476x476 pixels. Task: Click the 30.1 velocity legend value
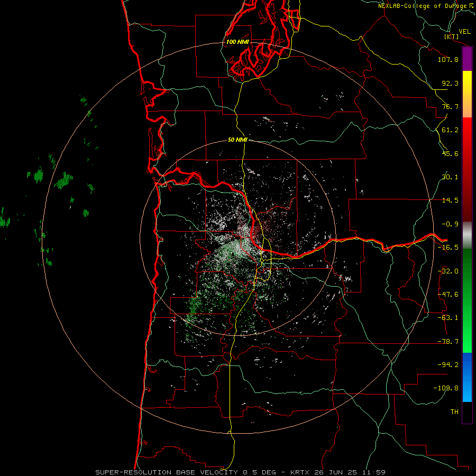[450, 177]
